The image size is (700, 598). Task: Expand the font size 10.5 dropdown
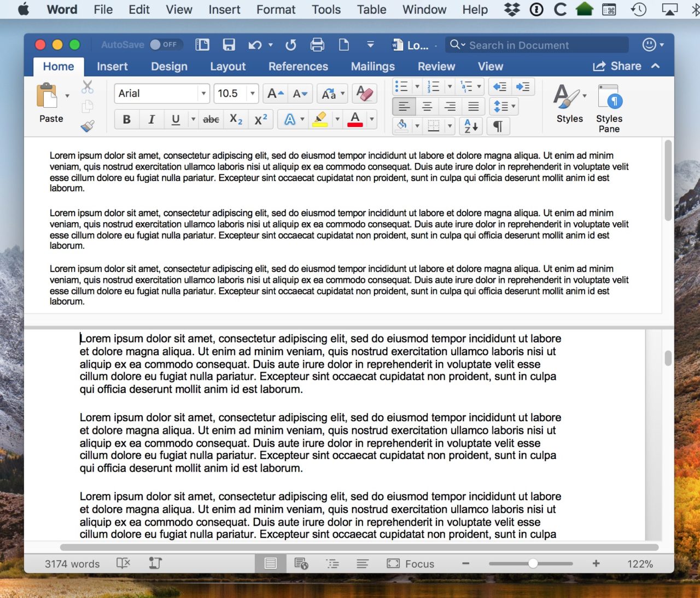click(252, 94)
